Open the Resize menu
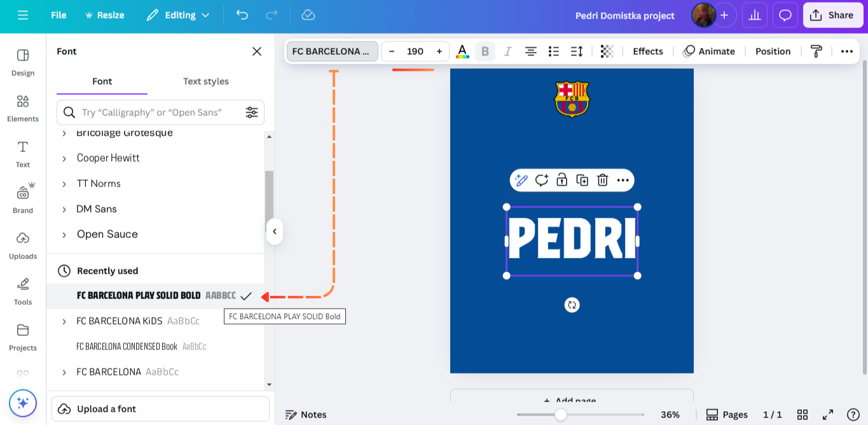The height and width of the screenshot is (425, 868). [104, 15]
